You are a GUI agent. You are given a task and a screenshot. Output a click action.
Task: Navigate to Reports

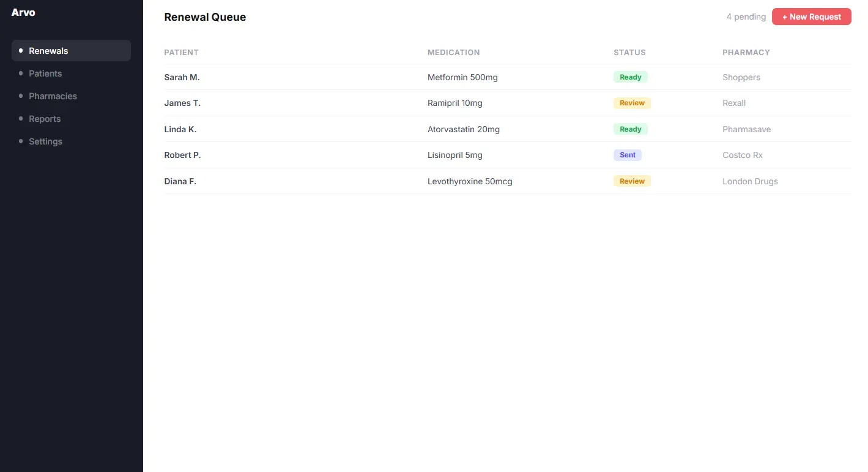coord(45,119)
